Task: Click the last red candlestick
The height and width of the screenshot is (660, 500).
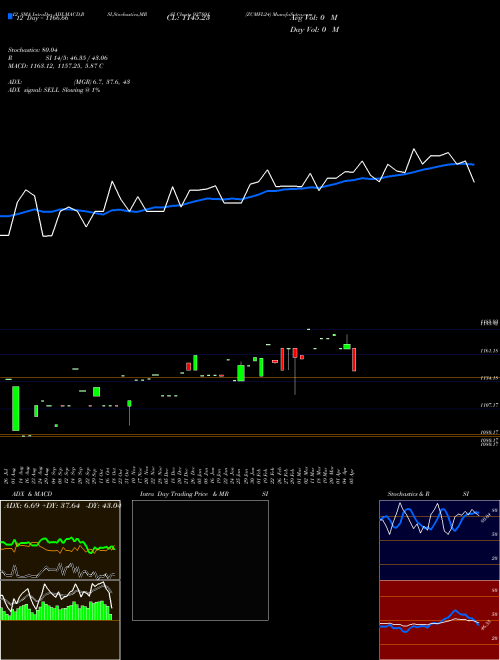Action: [354, 359]
